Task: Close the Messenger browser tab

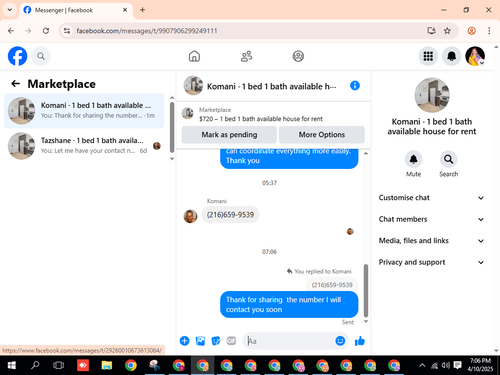Action: coord(125,10)
